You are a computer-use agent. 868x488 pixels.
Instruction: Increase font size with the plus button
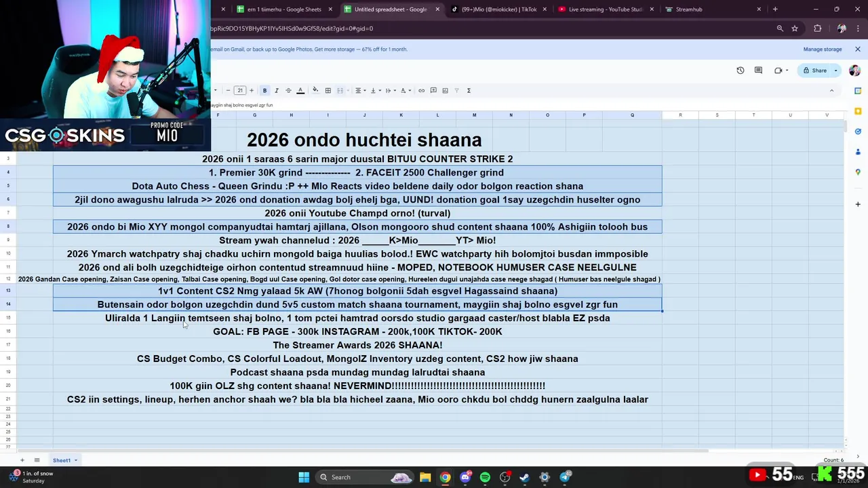pos(252,90)
